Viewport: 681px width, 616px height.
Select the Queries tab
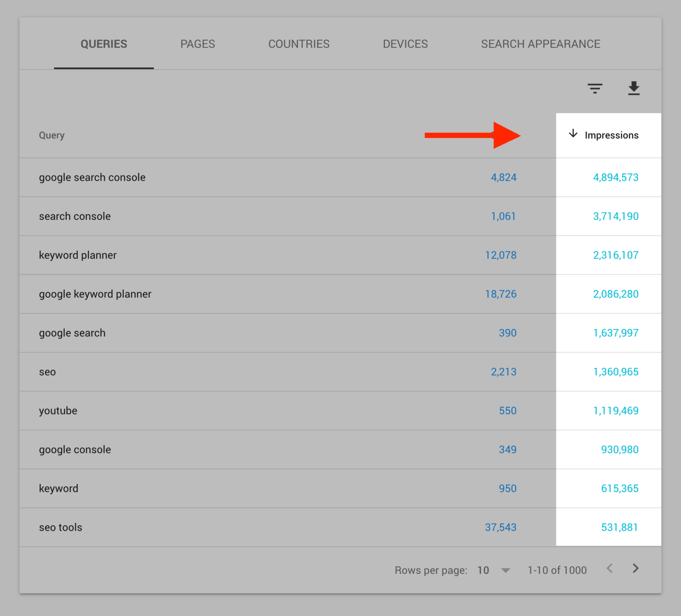tap(104, 44)
